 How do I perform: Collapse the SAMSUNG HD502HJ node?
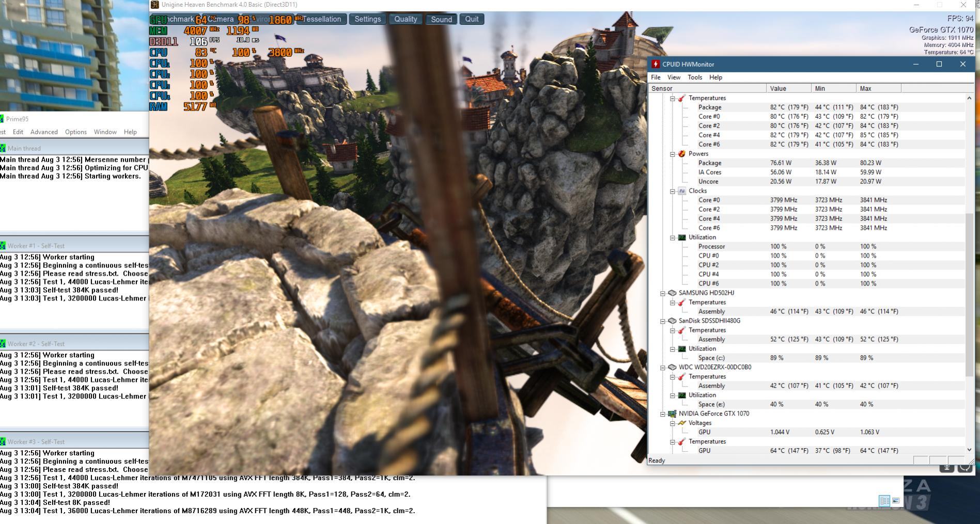click(662, 293)
